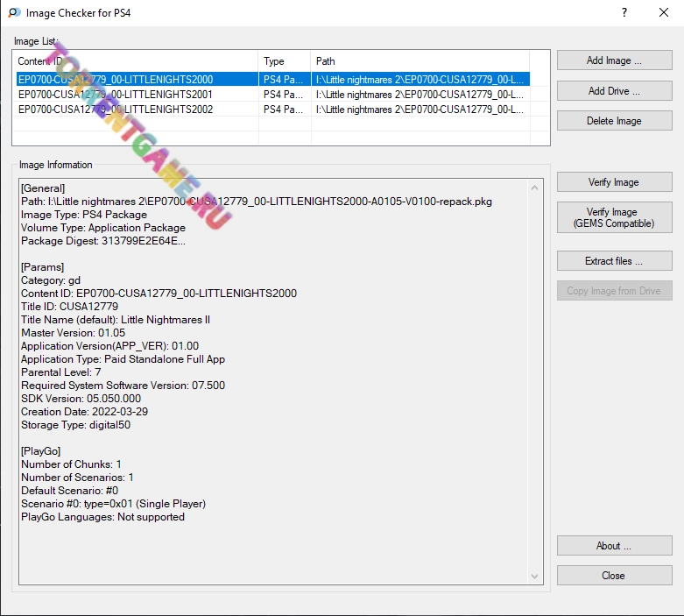Click Verify Image (GEMS Compatible) button
Screen dimensions: 684x616
pos(614,218)
